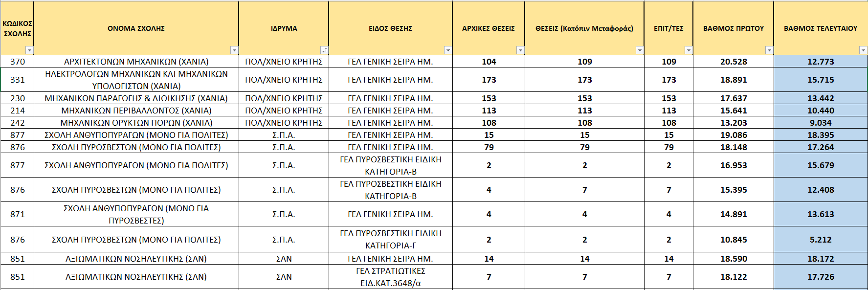868x290 pixels.
Task: Select position type ΓΕΛ ΠΥΡΟΣΒΕΣΤΙΚΗ ΕΙΔΙΚΗ ΚΑΤΗΓΟΡΙΑ-Γ
Action: point(391,240)
